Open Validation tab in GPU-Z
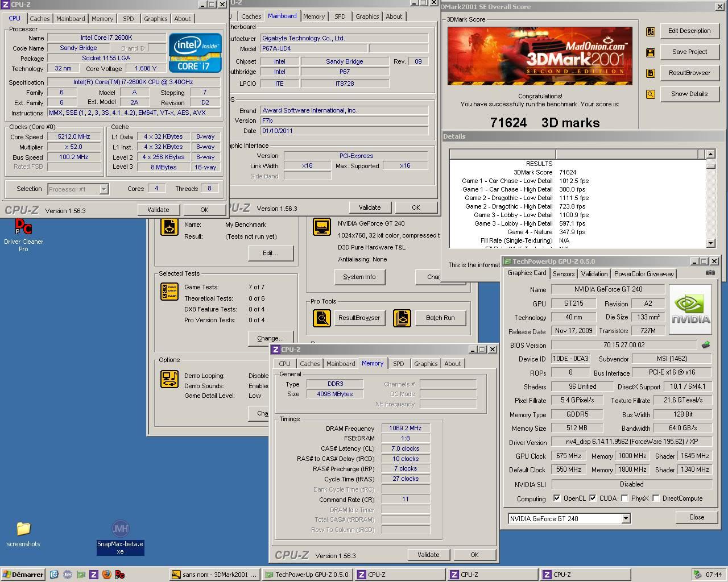 coord(594,274)
